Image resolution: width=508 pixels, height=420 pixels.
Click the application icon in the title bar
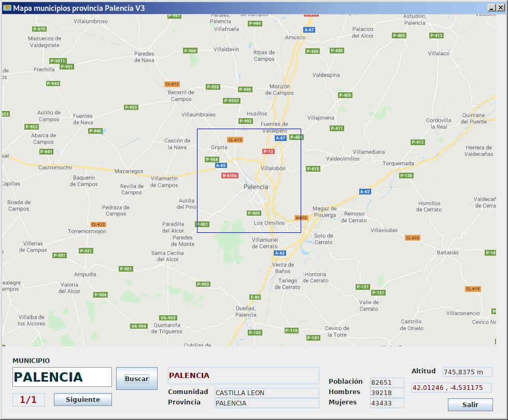click(x=7, y=8)
